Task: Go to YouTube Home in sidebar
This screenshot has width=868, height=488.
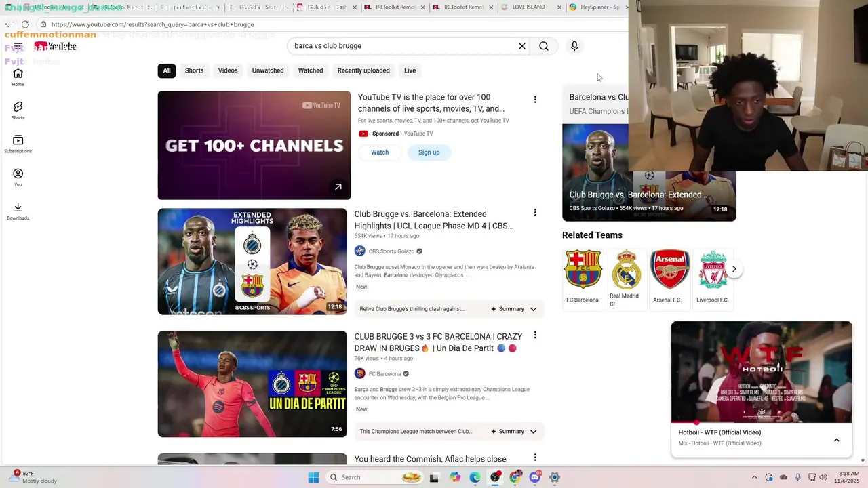Action: [x=18, y=77]
